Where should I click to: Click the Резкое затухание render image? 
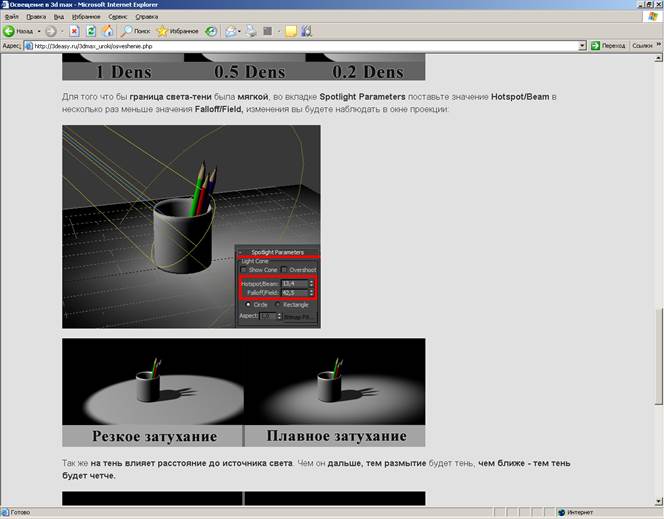[x=153, y=392]
